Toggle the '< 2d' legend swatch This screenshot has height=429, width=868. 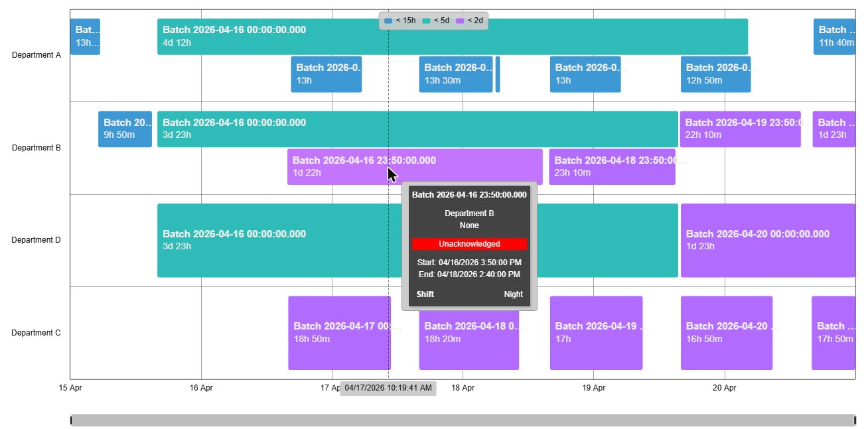(461, 21)
